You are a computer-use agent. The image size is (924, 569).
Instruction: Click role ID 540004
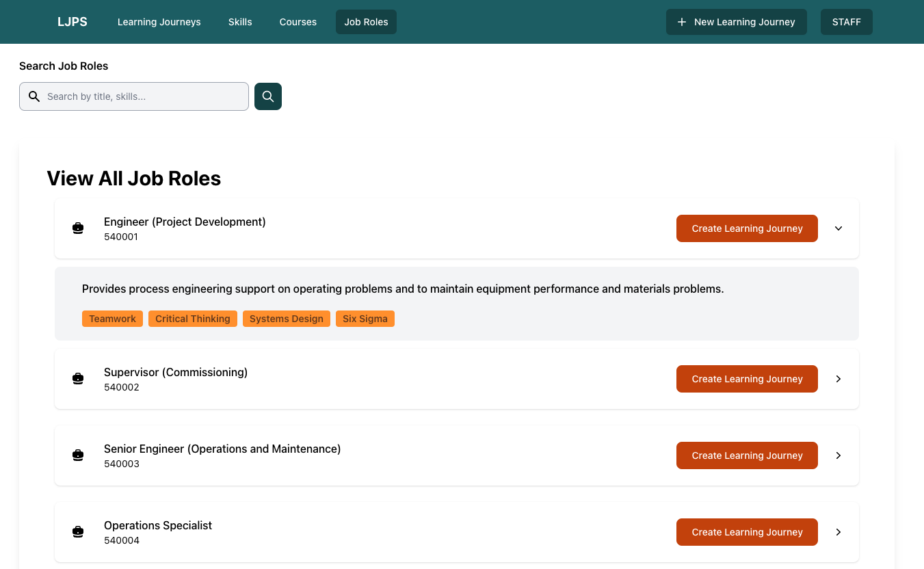[x=121, y=540]
